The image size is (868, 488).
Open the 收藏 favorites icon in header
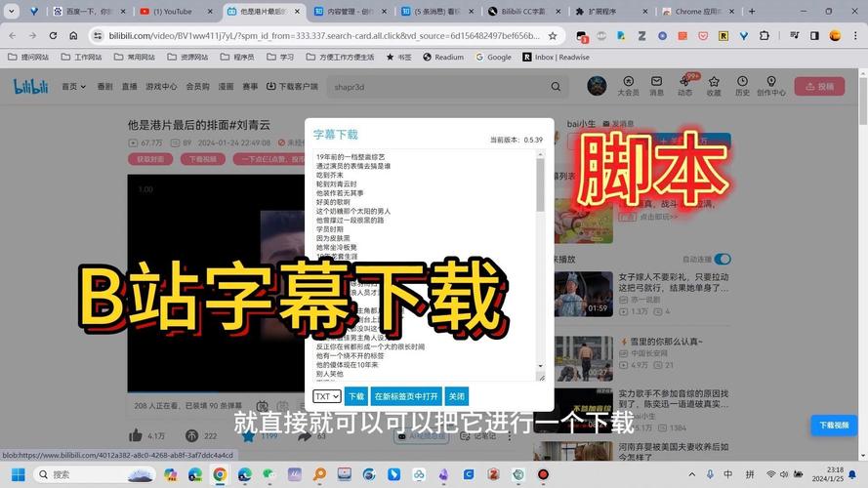click(714, 86)
